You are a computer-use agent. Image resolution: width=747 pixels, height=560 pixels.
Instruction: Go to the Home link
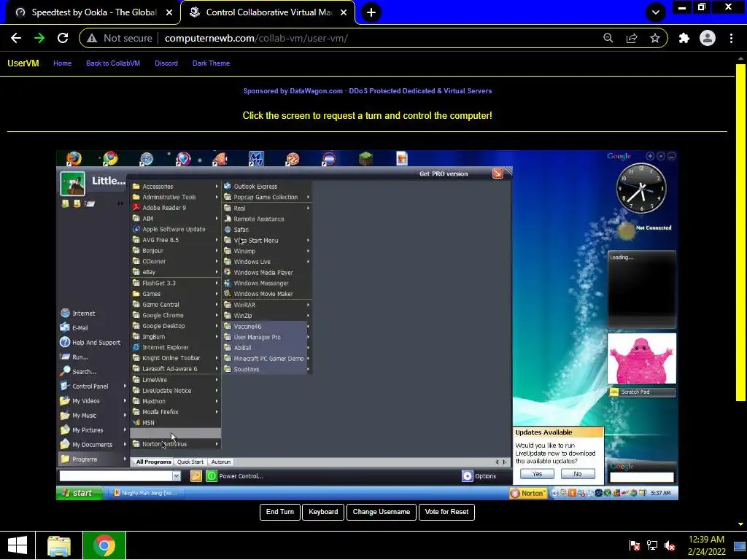click(63, 63)
